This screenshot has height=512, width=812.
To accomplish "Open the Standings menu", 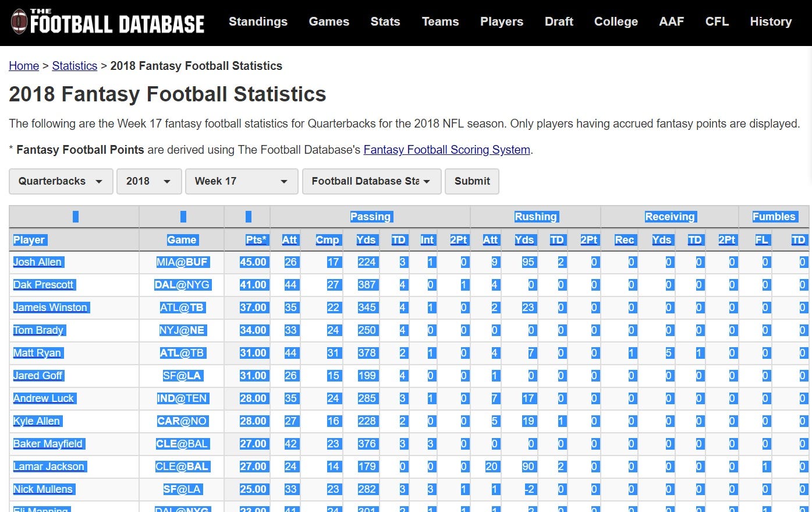I will (x=258, y=22).
